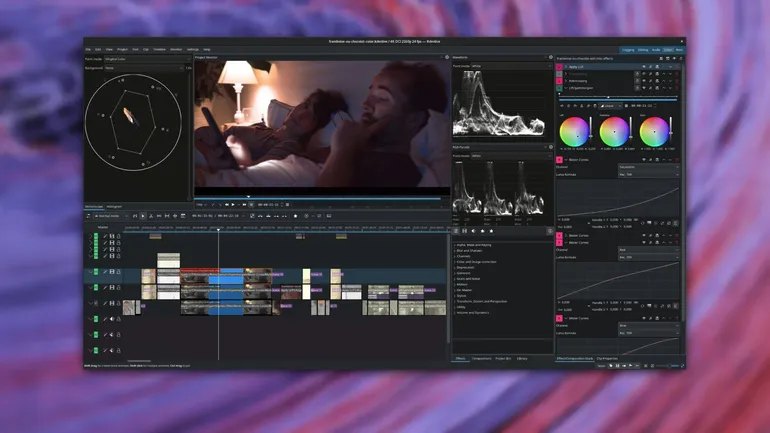Image resolution: width=770 pixels, height=433 pixels.
Task: Toggle visibility eye of Apply LUT effect
Action: point(644,67)
